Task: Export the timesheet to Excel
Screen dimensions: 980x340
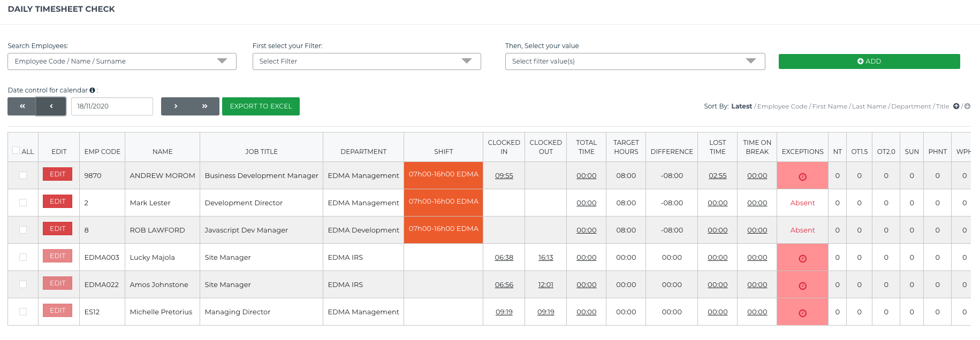Action: pyautogui.click(x=261, y=106)
